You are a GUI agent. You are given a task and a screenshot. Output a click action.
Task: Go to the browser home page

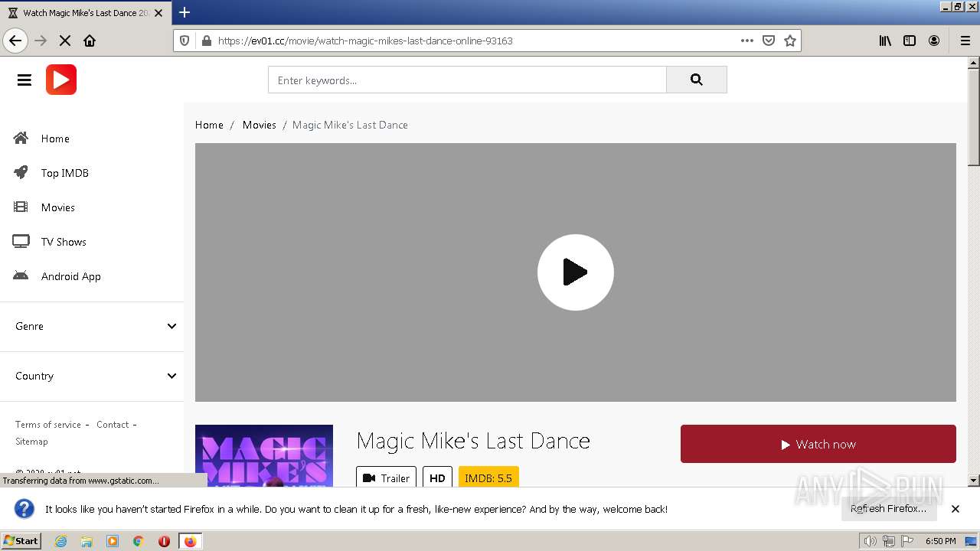[90, 41]
